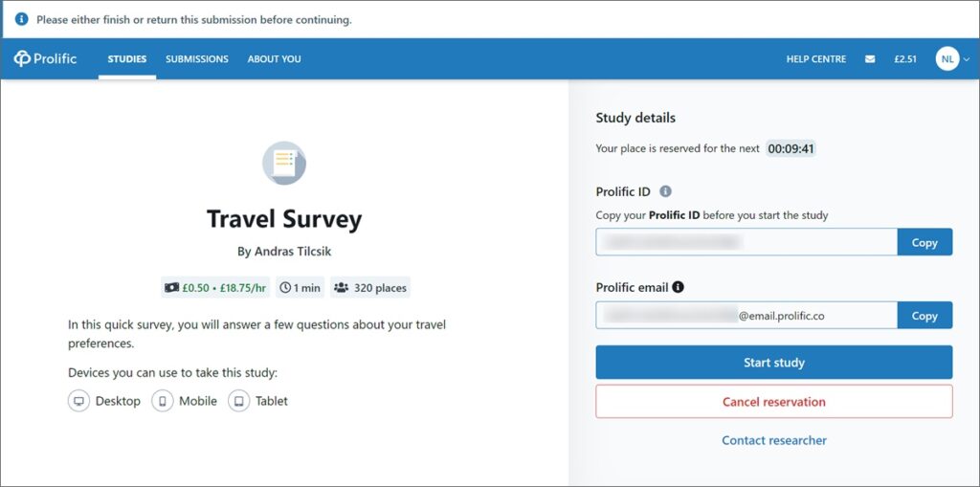This screenshot has width=980, height=487.
Task: Click the Prolific logo icon
Action: [22, 58]
